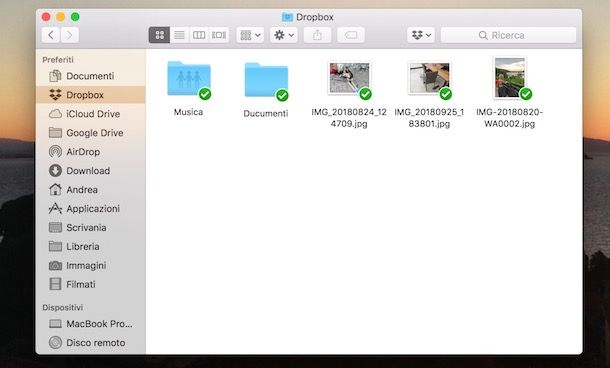Image resolution: width=610 pixels, height=368 pixels.
Task: Go forward with the right arrow button
Action: point(70,35)
